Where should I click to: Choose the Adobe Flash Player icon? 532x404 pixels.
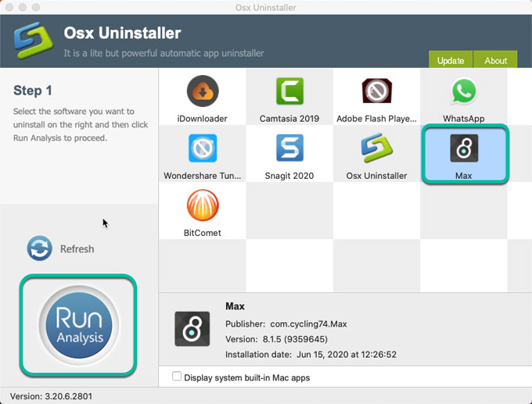tap(376, 91)
